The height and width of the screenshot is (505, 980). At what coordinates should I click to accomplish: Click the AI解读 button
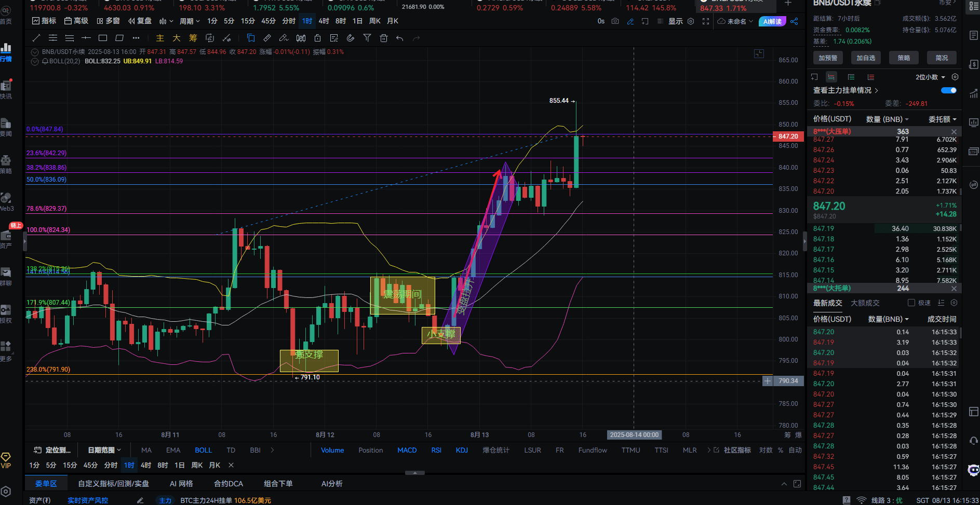[772, 21]
